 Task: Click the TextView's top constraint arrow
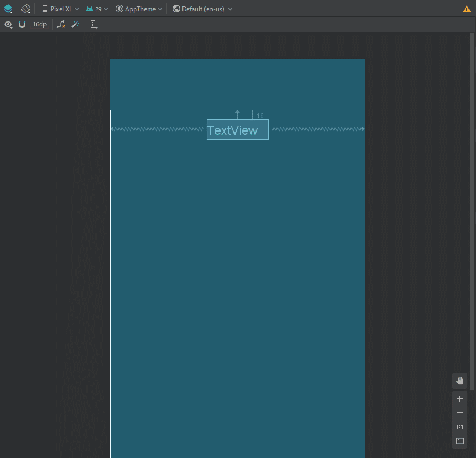237,115
